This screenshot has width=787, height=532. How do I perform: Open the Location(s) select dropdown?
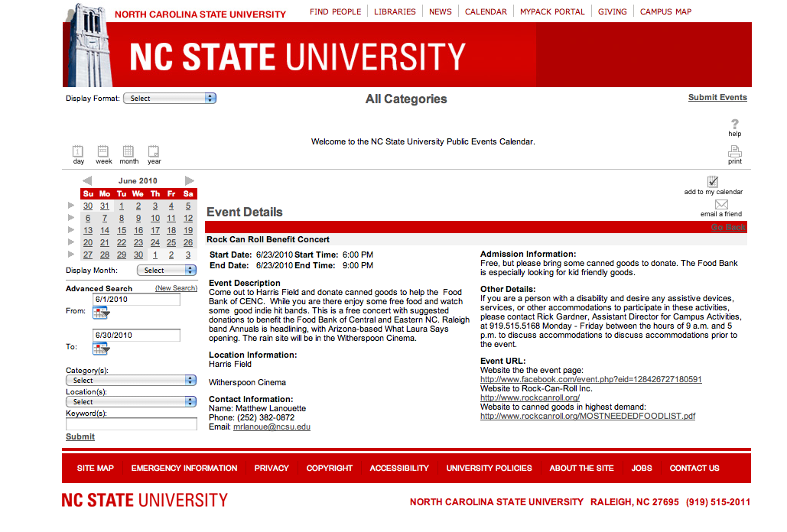coord(131,401)
